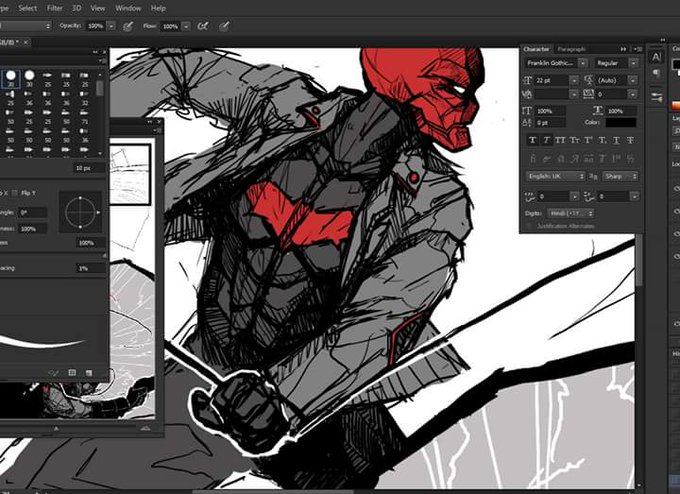Create new brush icon in Brush panel
The width and height of the screenshot is (680, 494).
point(88,373)
